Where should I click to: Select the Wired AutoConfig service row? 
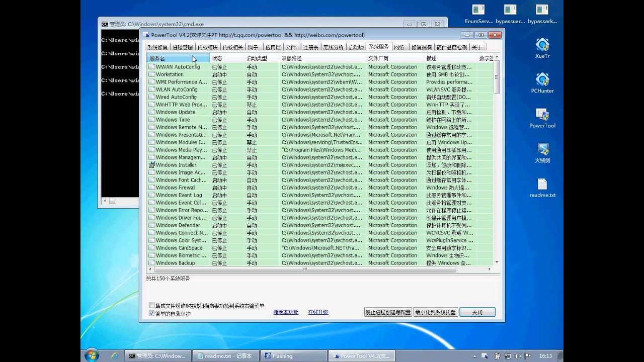tap(319, 97)
